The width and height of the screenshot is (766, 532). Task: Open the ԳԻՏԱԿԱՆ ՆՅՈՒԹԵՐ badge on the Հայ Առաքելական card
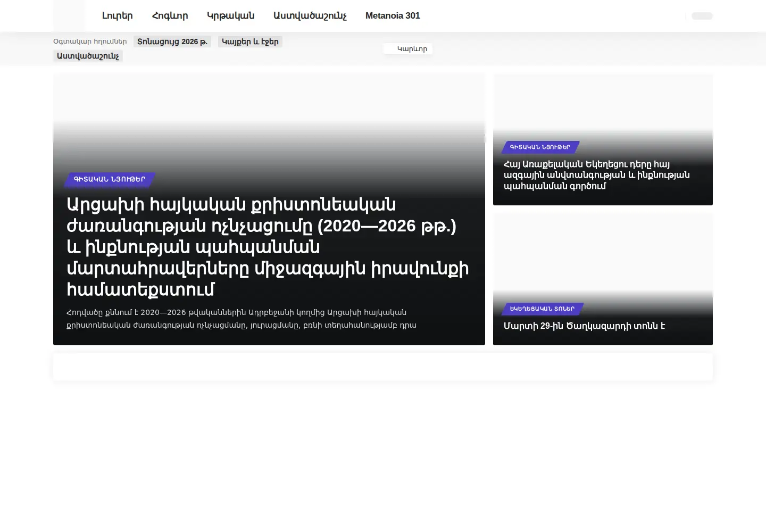click(540, 147)
